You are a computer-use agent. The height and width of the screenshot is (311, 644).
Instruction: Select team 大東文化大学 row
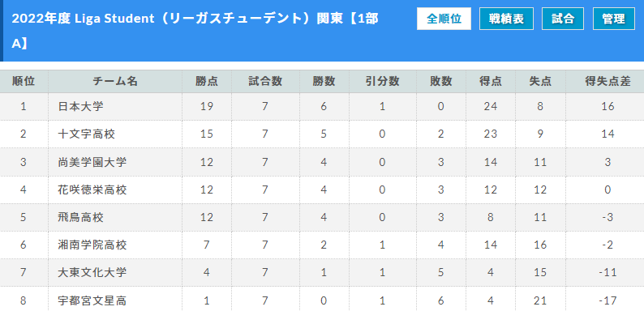[322, 273]
